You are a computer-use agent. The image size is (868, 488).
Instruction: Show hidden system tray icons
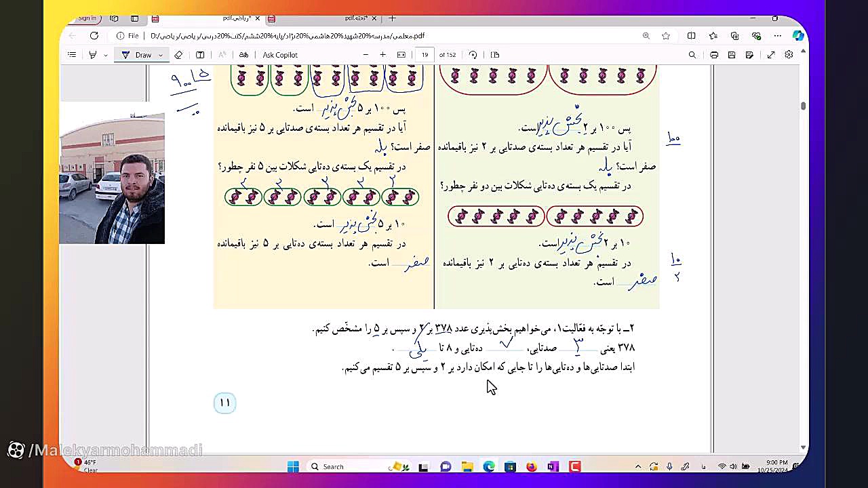[637, 466]
